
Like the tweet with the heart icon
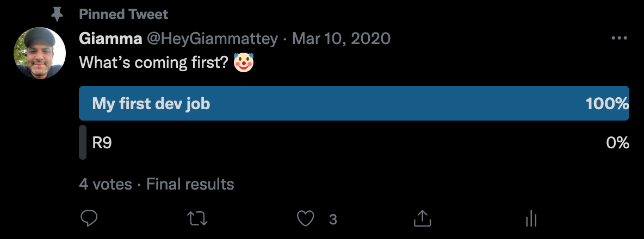click(306, 218)
